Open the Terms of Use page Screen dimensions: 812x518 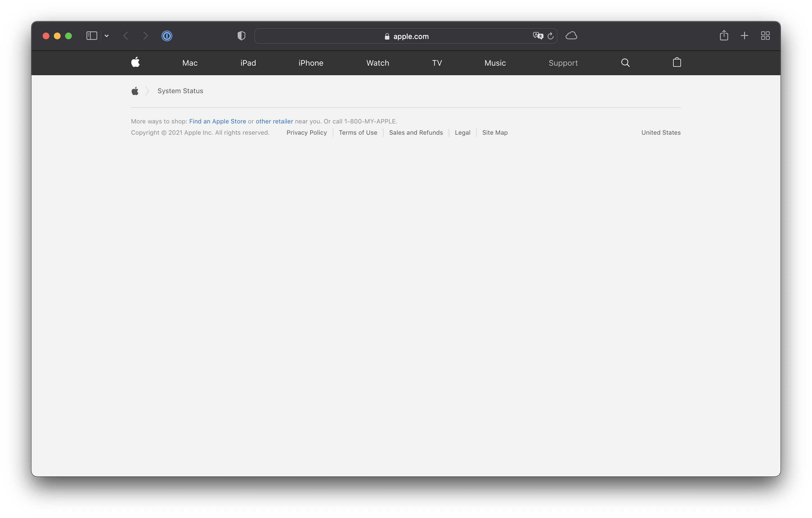pos(358,132)
